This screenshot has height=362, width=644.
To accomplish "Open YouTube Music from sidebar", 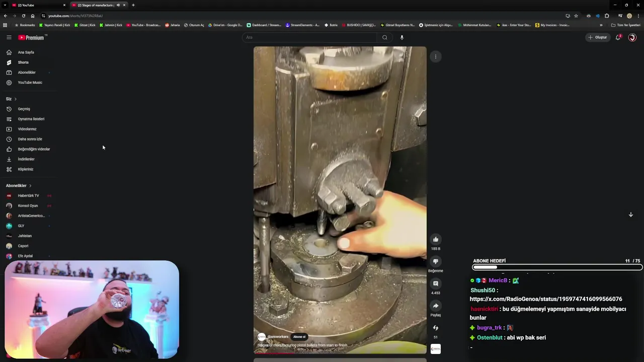I will [x=30, y=82].
